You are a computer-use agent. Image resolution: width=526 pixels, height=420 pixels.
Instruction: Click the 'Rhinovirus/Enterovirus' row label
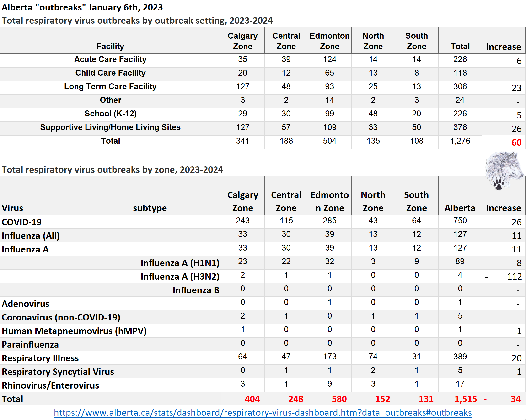50,386
